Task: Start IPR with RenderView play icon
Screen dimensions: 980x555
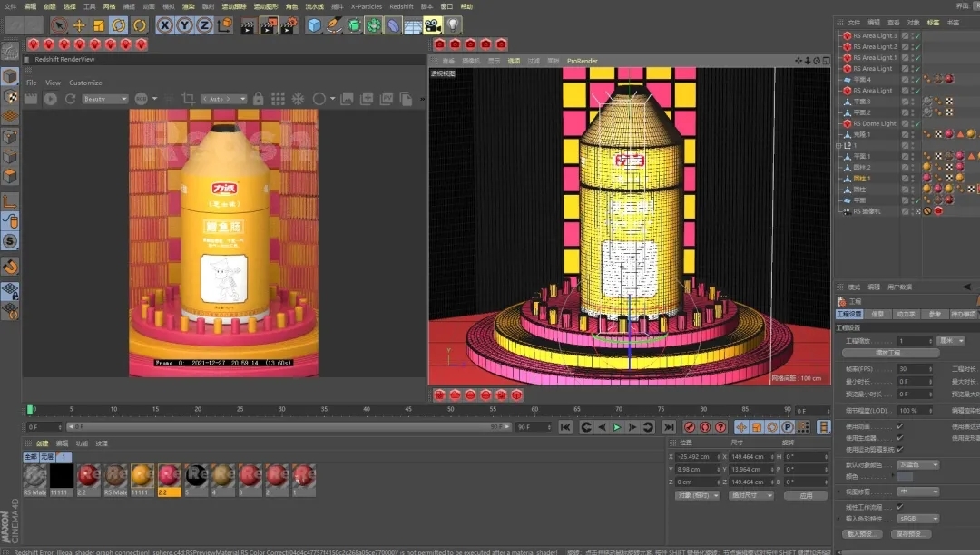Action: click(x=51, y=99)
